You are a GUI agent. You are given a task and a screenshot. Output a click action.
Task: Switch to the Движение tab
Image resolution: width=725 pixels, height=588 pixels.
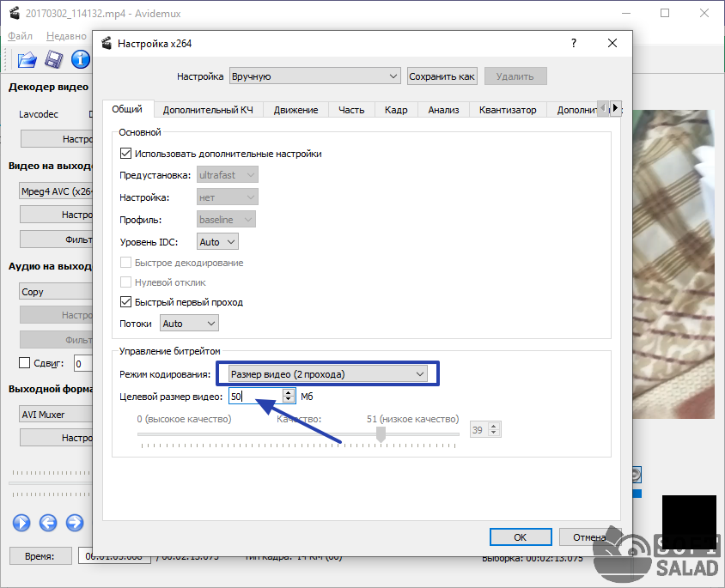coord(295,110)
